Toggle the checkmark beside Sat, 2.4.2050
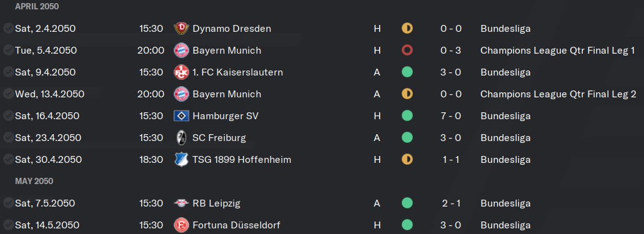Screen dimensions: 644x234 [x=7, y=28]
